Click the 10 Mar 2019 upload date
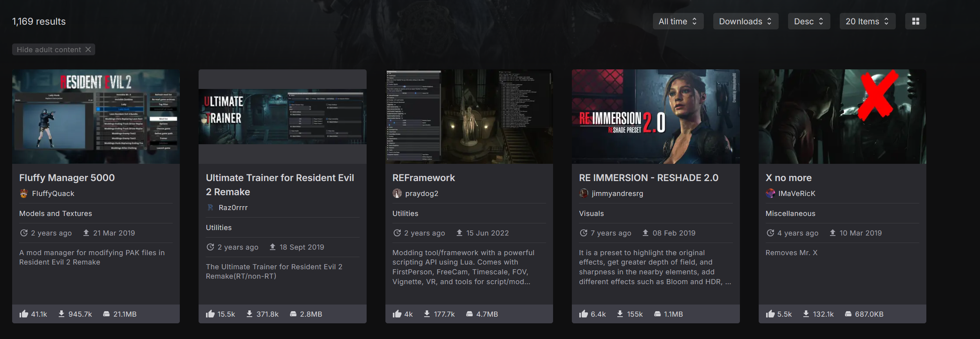Image resolution: width=980 pixels, height=339 pixels. (861, 233)
